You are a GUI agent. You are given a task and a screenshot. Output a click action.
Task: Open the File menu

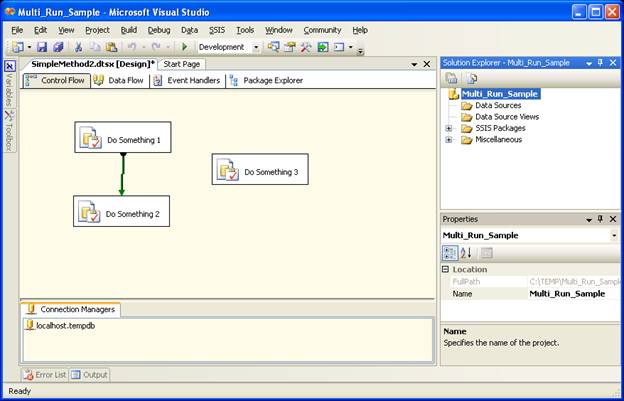click(x=17, y=30)
